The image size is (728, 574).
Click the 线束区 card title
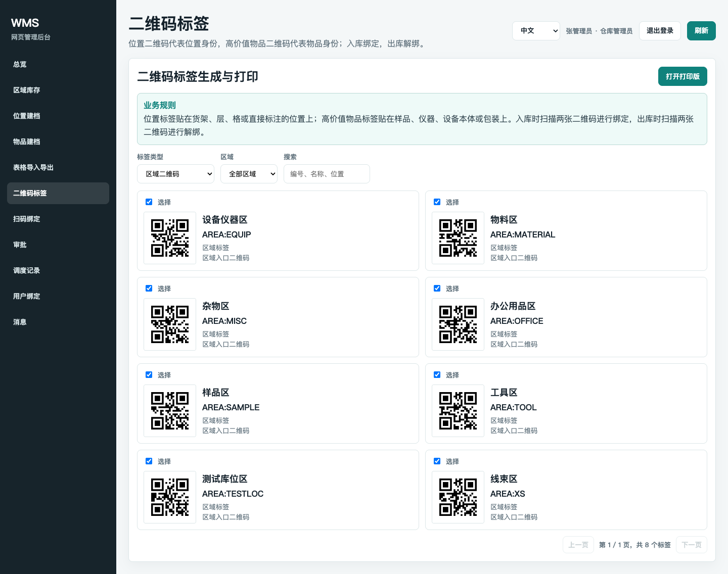[x=504, y=479]
